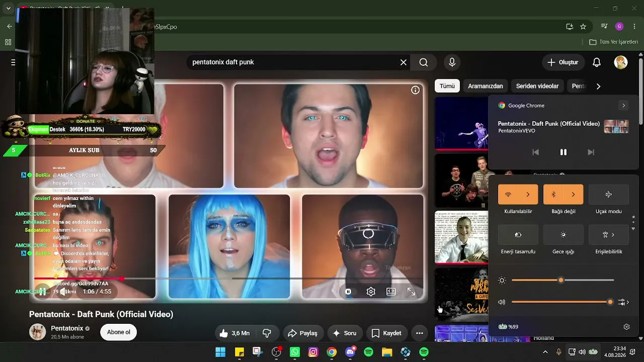Image resolution: width=644 pixels, height=362 pixels.
Task: Expand the Google Chrome media card arrow
Action: [623, 106]
